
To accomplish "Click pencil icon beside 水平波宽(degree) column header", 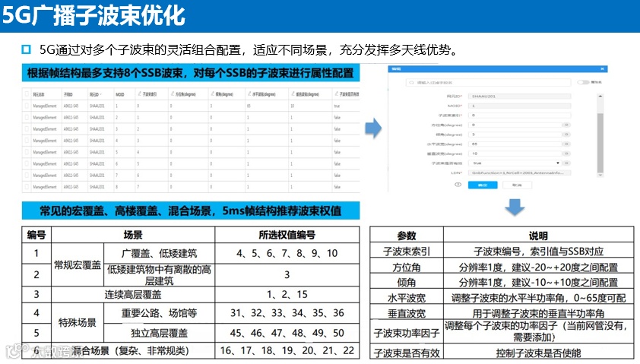I will 249,94.
